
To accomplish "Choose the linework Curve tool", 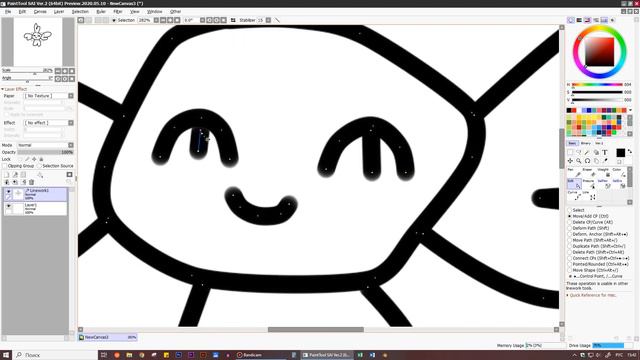I will pos(574,195).
